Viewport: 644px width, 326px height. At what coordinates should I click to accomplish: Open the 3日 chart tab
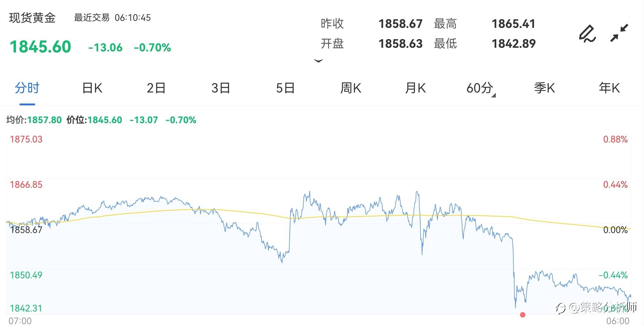point(221,88)
